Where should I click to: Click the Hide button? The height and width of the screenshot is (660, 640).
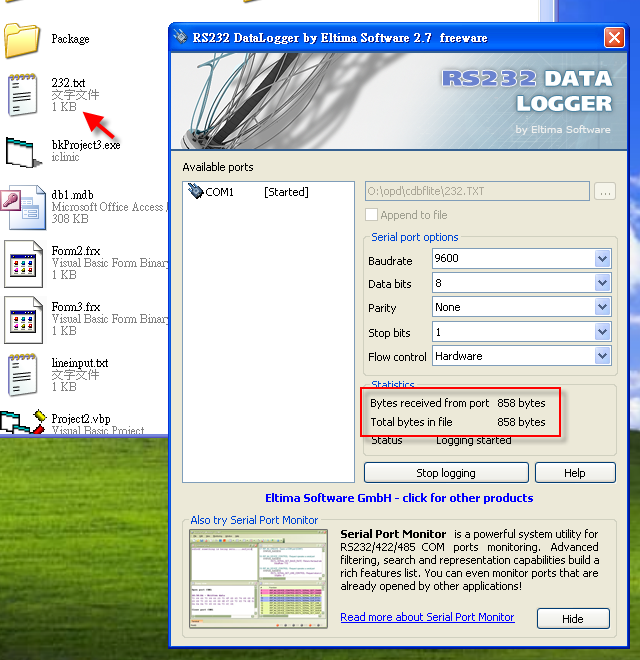coord(573,619)
